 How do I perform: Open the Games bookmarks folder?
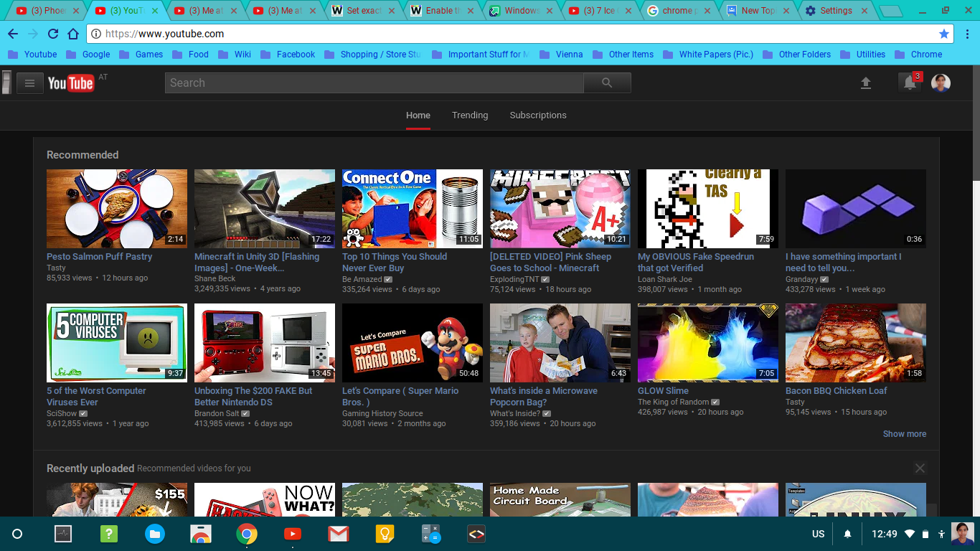pyautogui.click(x=141, y=55)
